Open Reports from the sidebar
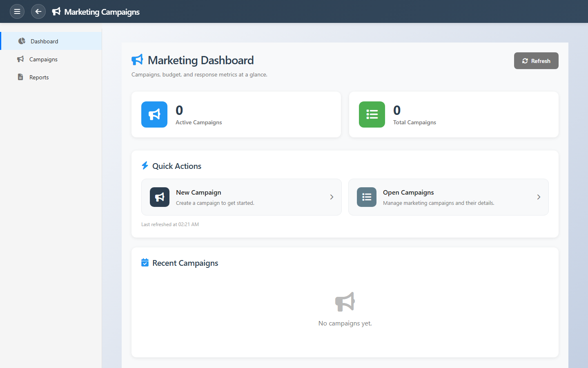 tap(39, 77)
